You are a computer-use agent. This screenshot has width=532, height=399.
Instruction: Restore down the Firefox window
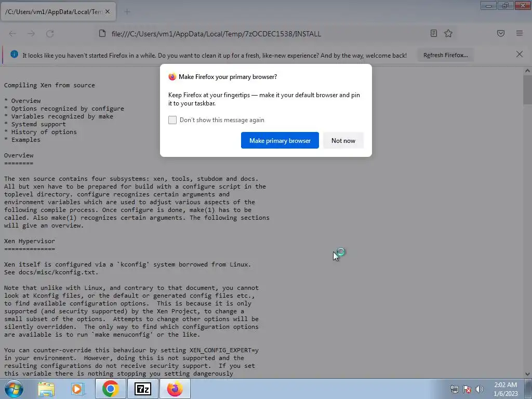click(x=506, y=5)
